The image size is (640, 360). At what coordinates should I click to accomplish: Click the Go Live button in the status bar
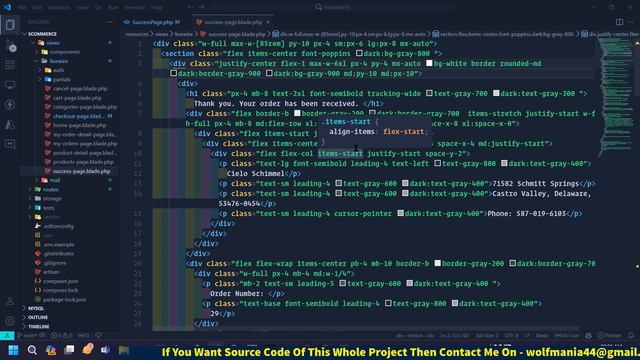click(567, 336)
